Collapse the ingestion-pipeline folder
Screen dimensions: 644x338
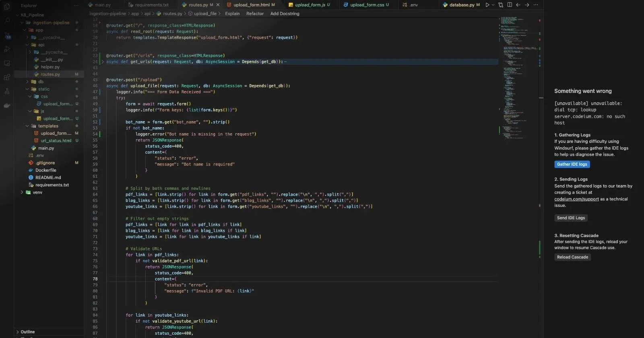click(x=22, y=23)
